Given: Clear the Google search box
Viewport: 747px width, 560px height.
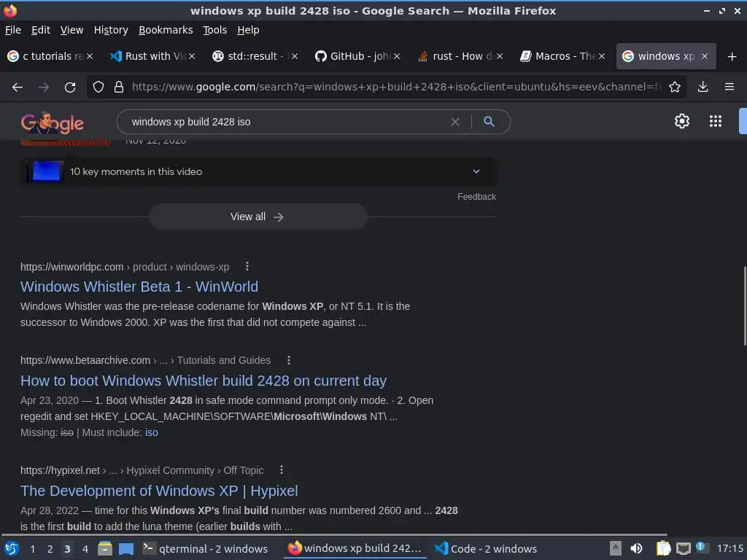Looking at the screenshot, I should [x=455, y=122].
